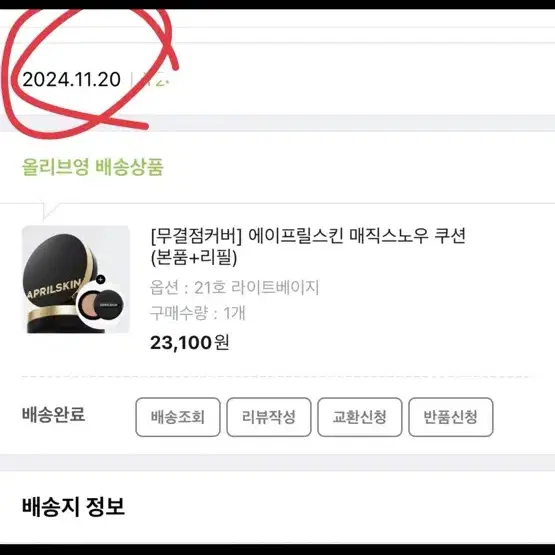555x555 pixels.
Task: Select the round refill compact image
Action: click(101, 305)
